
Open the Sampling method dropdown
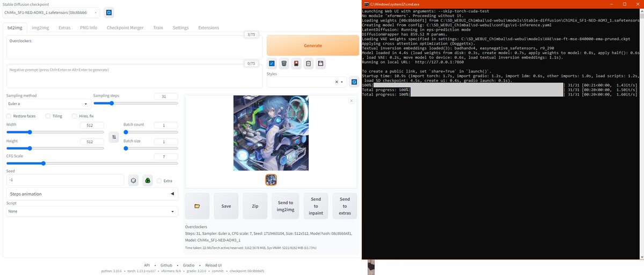coord(49,104)
